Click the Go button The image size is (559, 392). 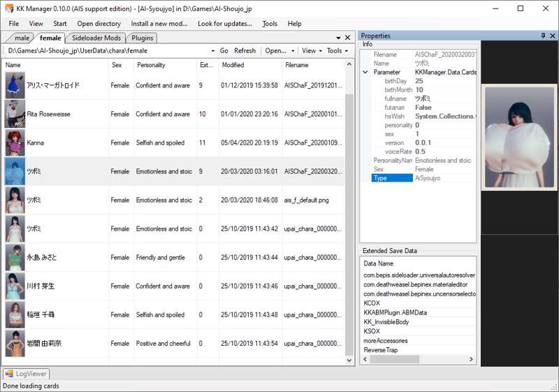pyautogui.click(x=224, y=50)
